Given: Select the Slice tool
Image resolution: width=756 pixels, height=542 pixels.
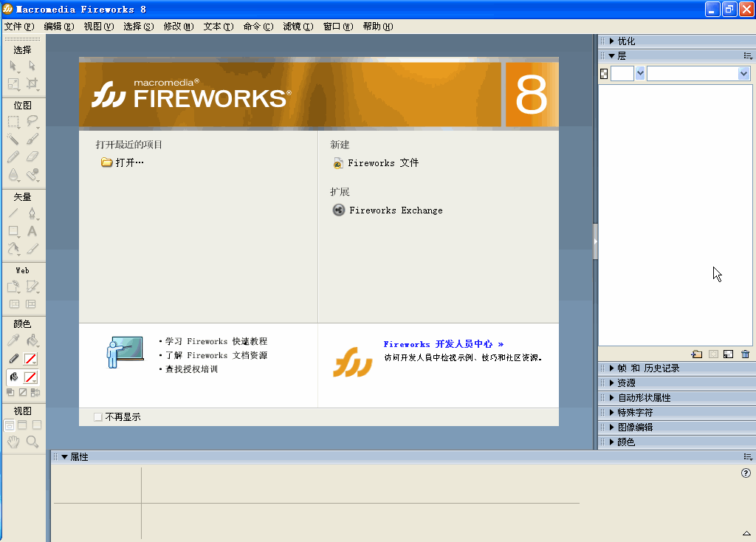Looking at the screenshot, I should 32,287.
